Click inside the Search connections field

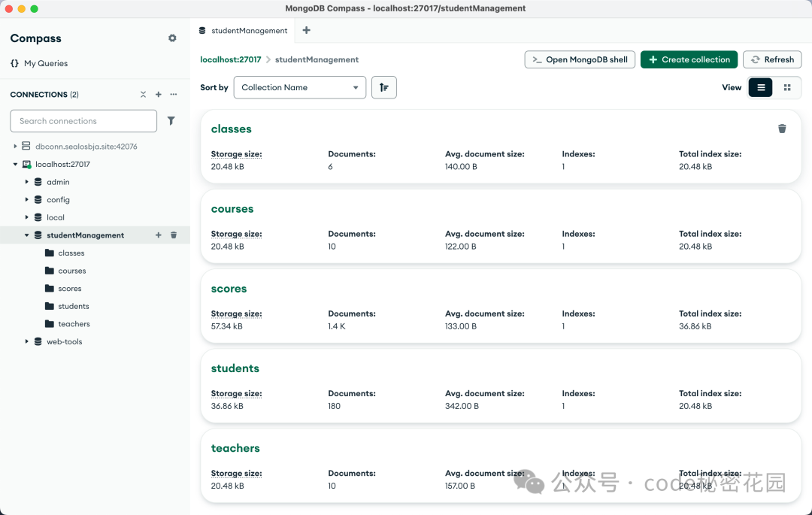83,120
